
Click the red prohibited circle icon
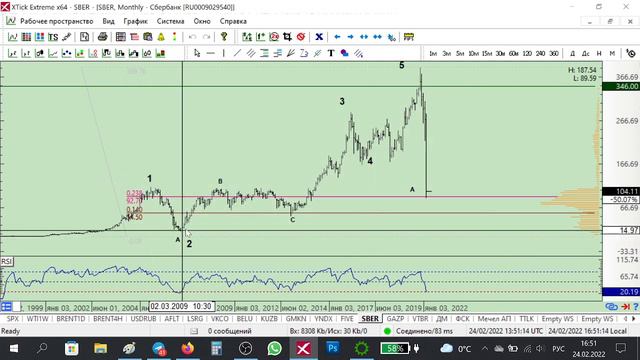coord(301,37)
